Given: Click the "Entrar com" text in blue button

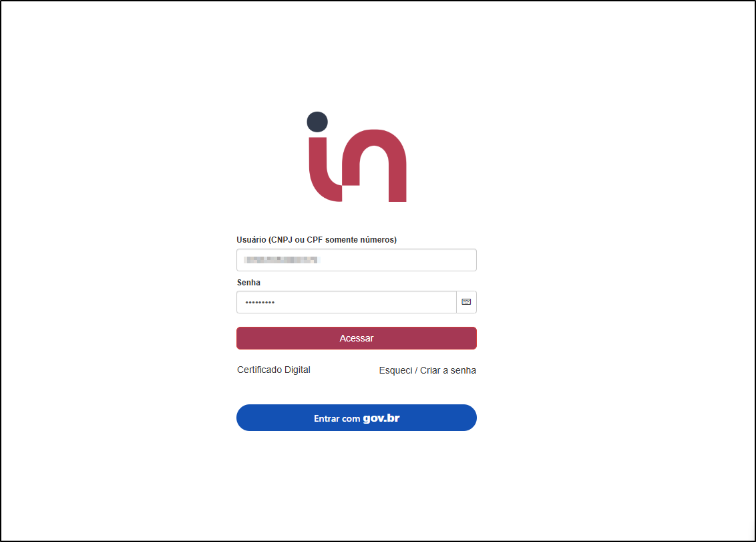Looking at the screenshot, I should pos(337,418).
